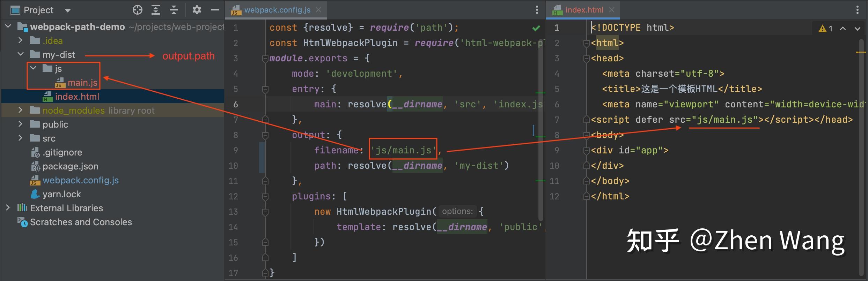
Task: Select the .gitignore file
Action: coord(62,152)
